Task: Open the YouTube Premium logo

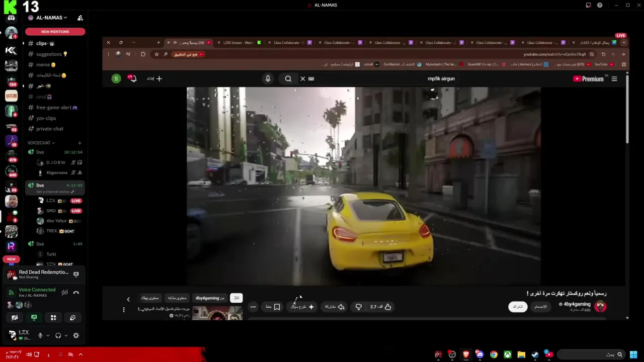Action: [x=588, y=78]
